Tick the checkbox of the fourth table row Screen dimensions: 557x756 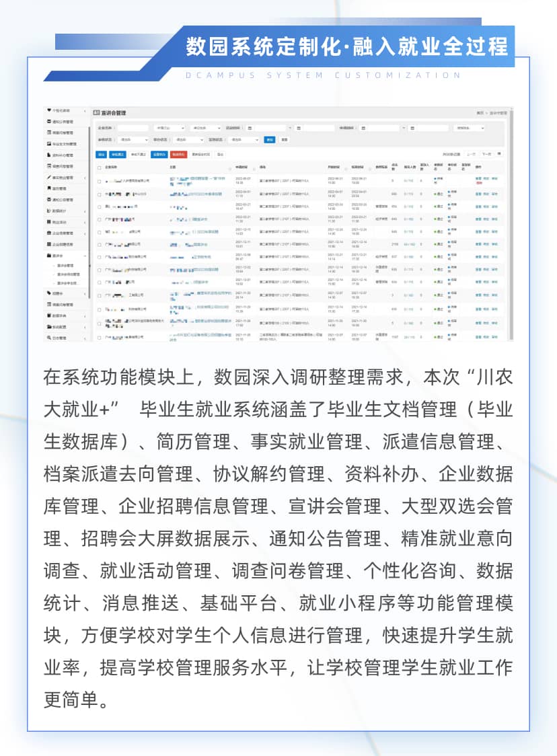[100, 219]
